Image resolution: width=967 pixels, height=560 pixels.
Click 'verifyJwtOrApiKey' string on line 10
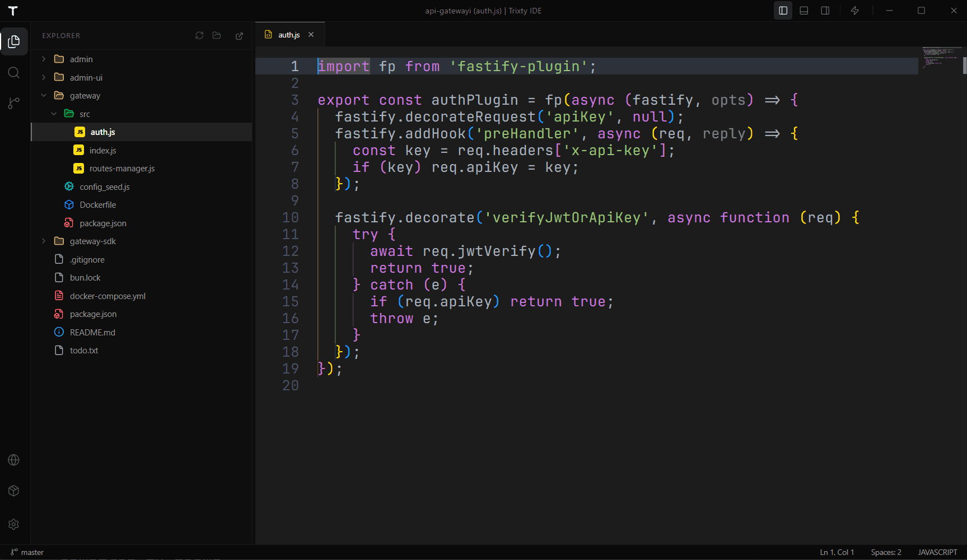(x=567, y=217)
